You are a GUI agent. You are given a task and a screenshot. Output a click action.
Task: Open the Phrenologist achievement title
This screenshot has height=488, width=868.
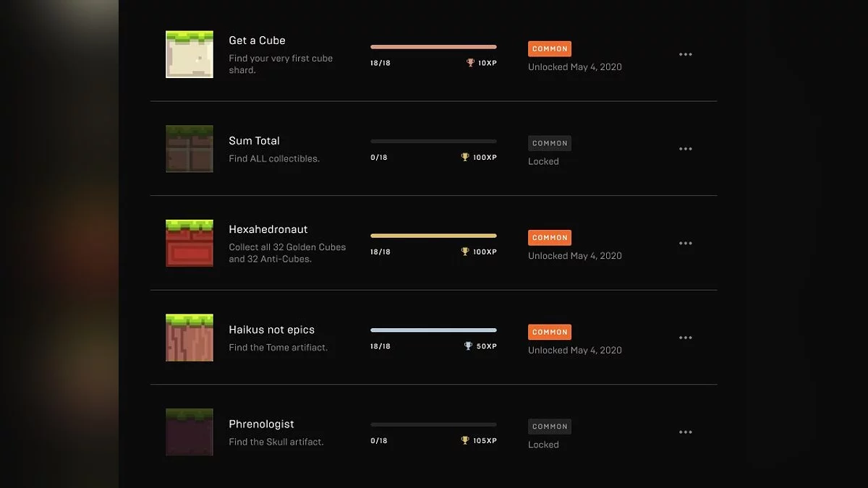[261, 424]
